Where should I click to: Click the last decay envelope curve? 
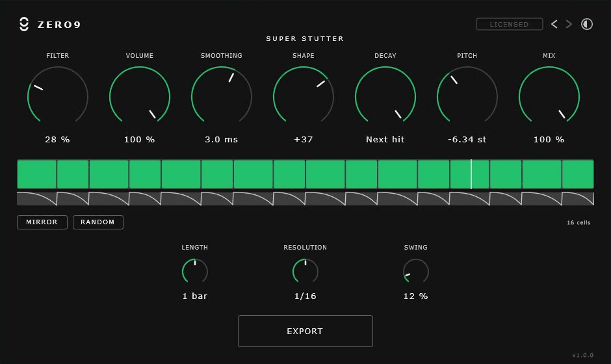(578, 198)
